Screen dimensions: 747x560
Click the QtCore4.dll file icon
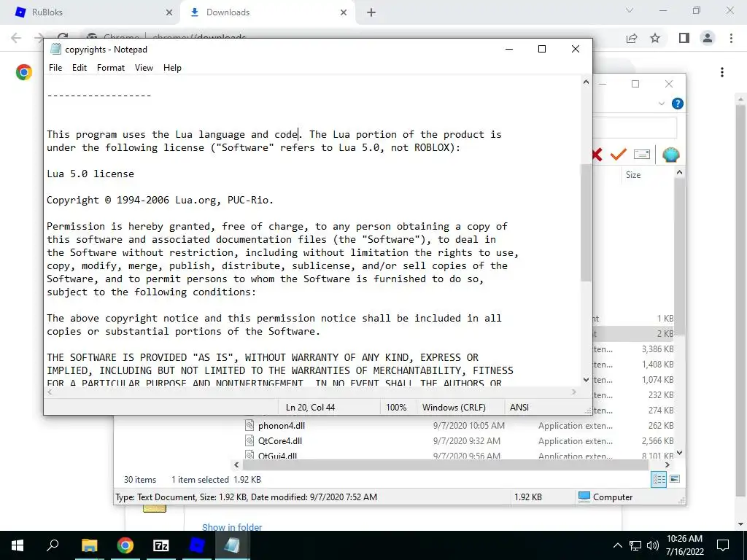coord(249,440)
